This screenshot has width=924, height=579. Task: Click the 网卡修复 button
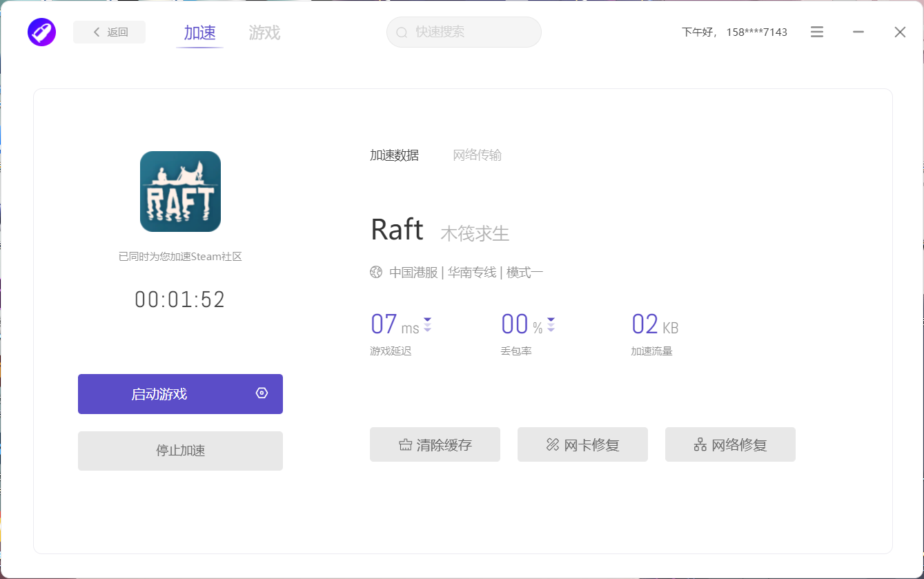pos(582,444)
